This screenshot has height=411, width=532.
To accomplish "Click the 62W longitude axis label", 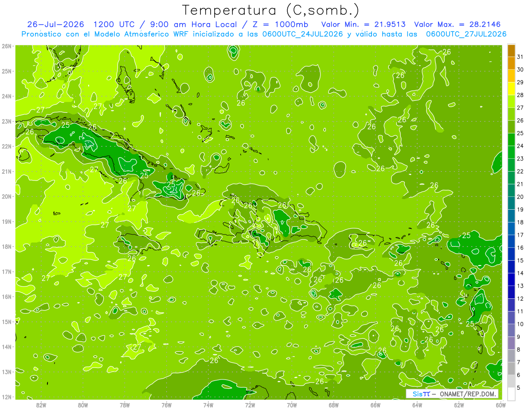I will tap(459, 405).
